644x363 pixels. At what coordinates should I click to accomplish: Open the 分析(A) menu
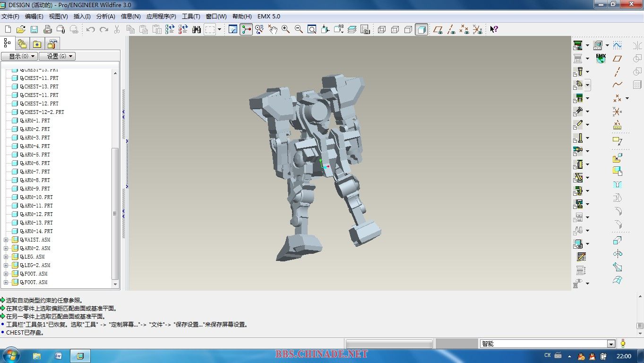click(105, 16)
